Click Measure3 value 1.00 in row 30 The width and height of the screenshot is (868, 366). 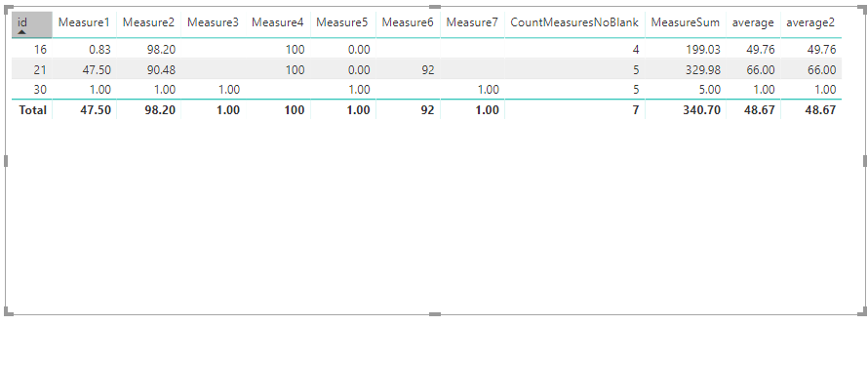(229, 90)
